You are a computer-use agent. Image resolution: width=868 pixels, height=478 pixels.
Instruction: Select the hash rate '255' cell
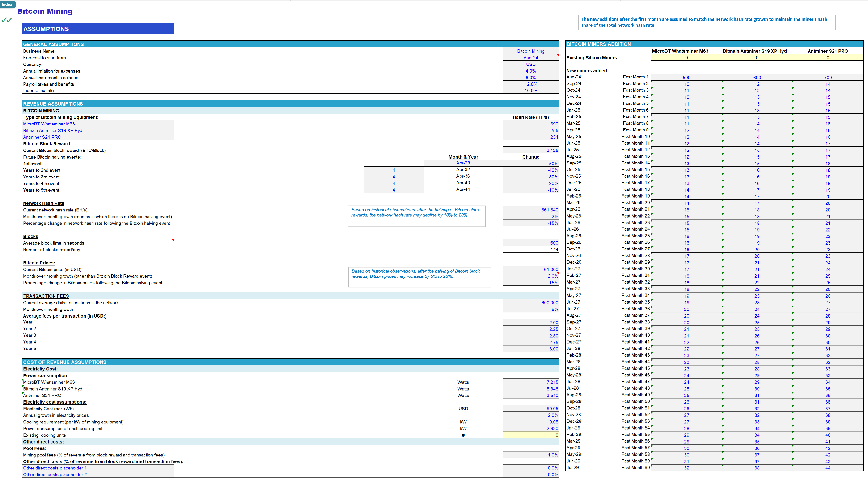[x=530, y=130]
